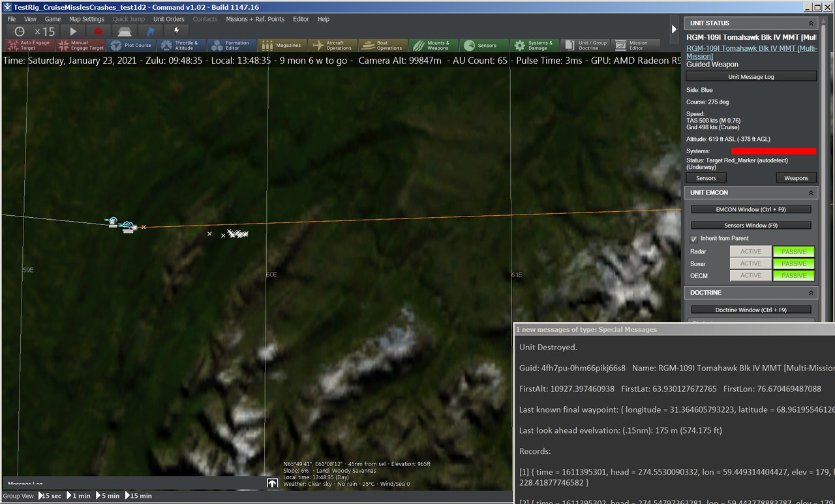Image resolution: width=835 pixels, height=504 pixels.
Task: Toggle Inherit from Parent checkbox
Action: (x=694, y=239)
